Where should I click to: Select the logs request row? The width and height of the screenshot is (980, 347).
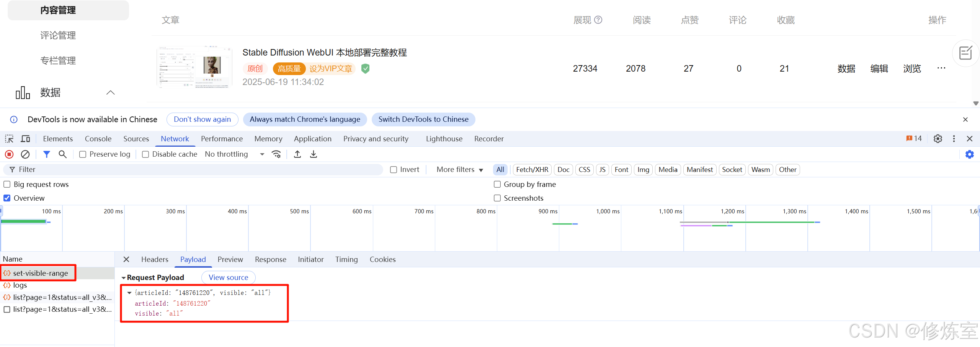tap(57, 285)
